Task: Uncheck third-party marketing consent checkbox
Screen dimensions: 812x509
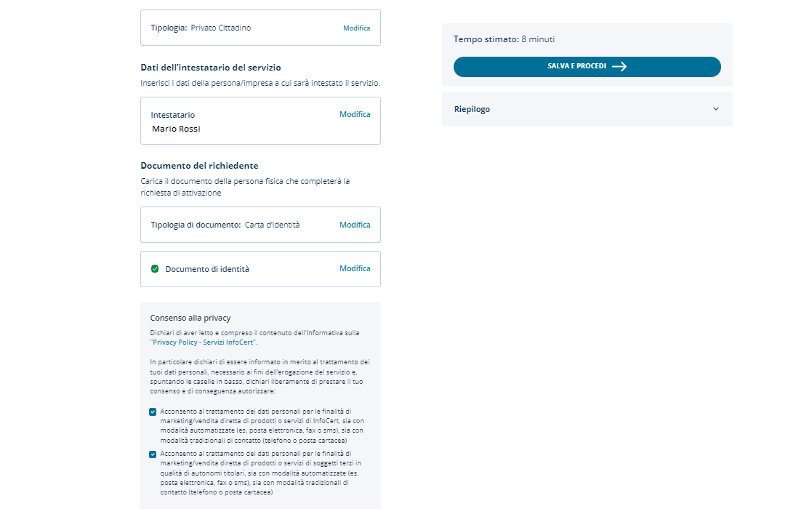Action: pos(153,454)
